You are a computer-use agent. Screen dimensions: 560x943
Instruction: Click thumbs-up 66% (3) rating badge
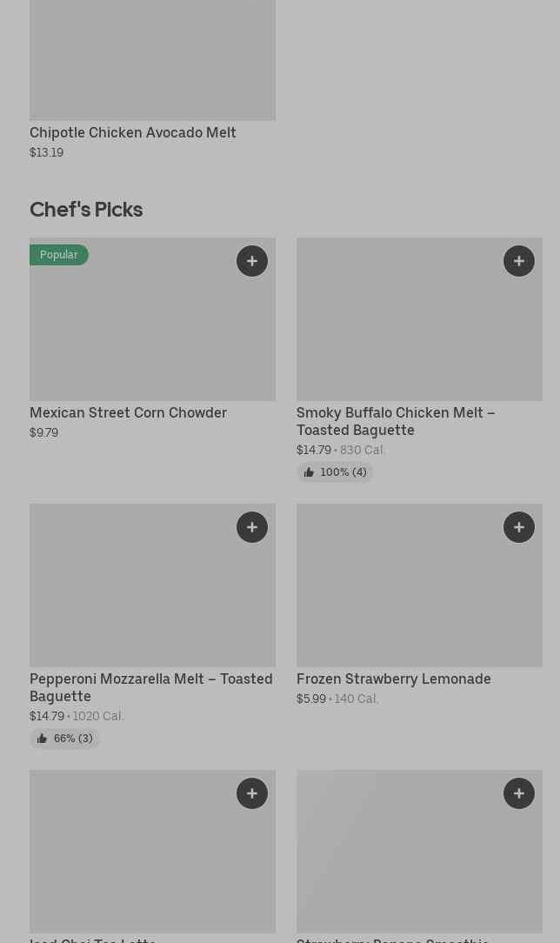[x=65, y=739]
